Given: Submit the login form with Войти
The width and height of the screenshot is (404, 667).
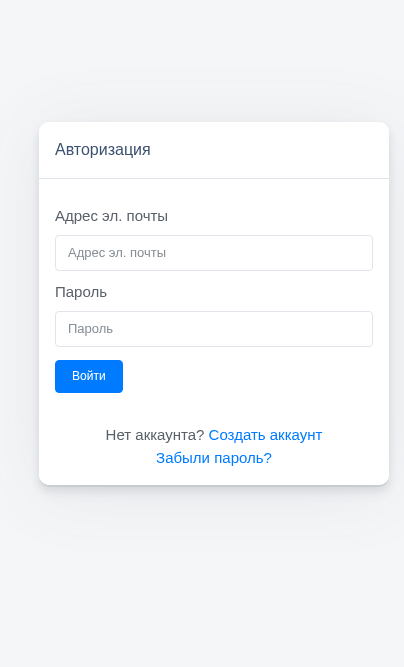Looking at the screenshot, I should click(89, 376).
